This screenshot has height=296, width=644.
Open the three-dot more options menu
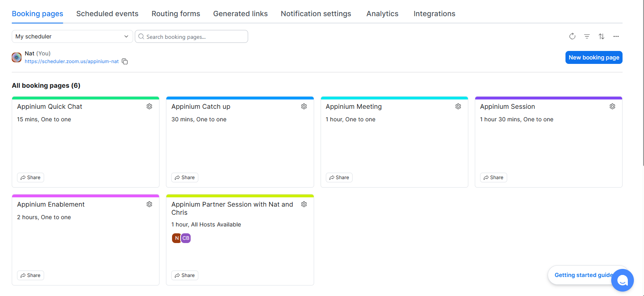point(616,36)
